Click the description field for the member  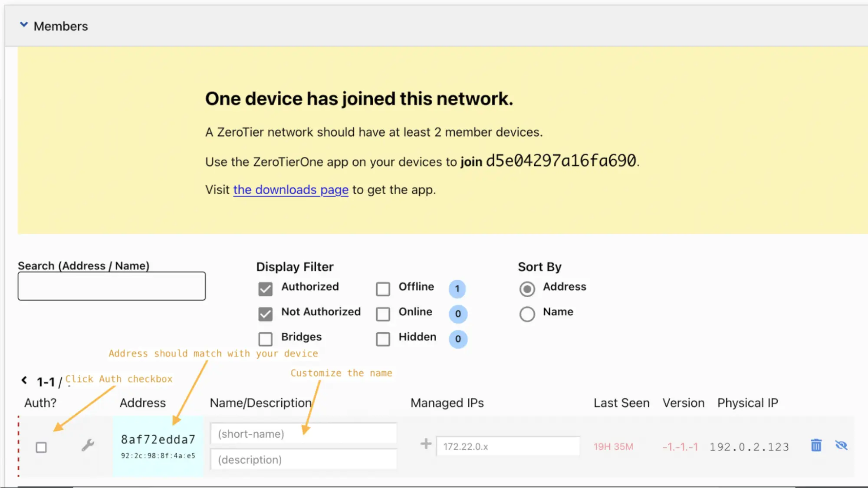point(303,459)
